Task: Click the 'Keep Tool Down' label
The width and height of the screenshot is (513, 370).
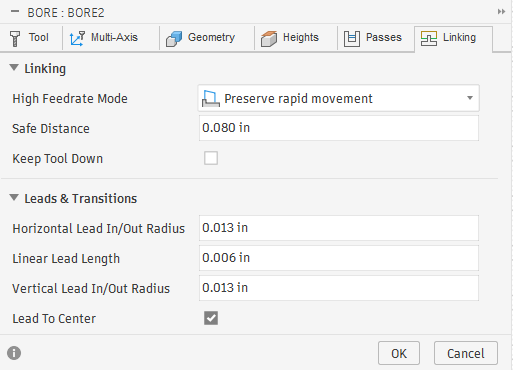Action: 58,159
